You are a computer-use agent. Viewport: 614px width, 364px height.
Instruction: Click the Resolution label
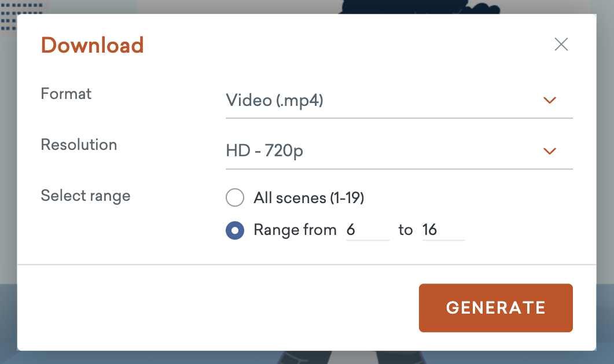pyautogui.click(x=79, y=145)
